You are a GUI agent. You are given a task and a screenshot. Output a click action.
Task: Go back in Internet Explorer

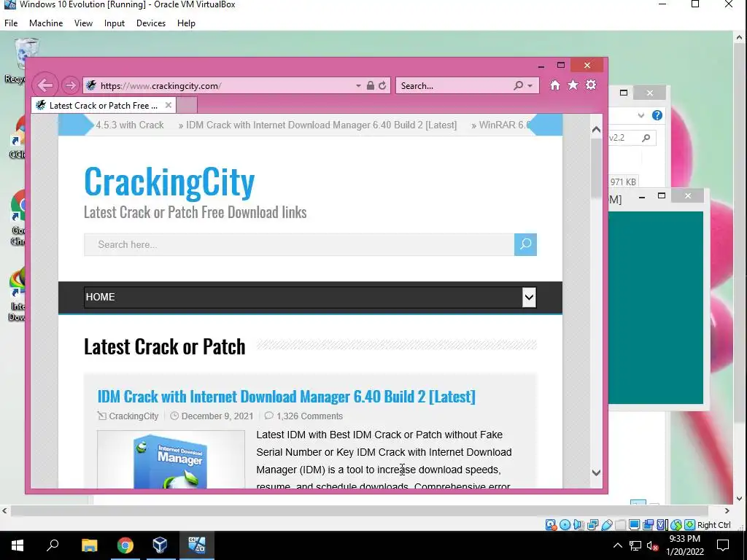click(x=45, y=86)
